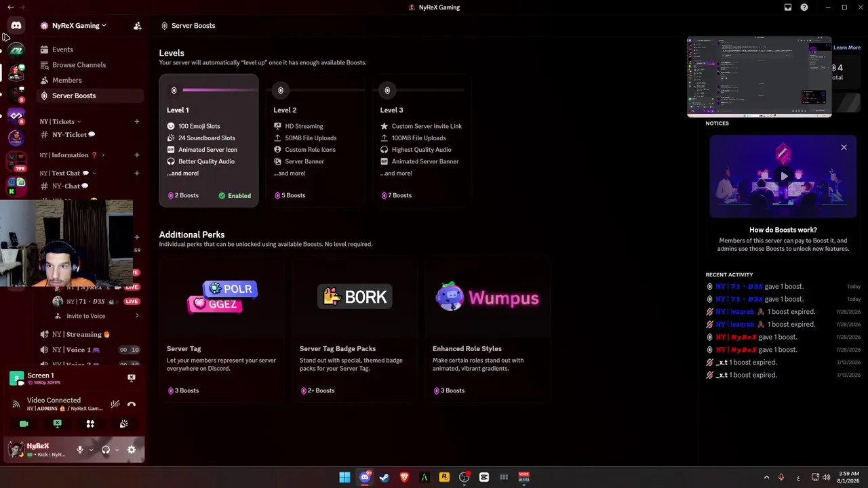Image resolution: width=868 pixels, height=488 pixels.
Task: Toggle screen sharing off
Action: 57,424
